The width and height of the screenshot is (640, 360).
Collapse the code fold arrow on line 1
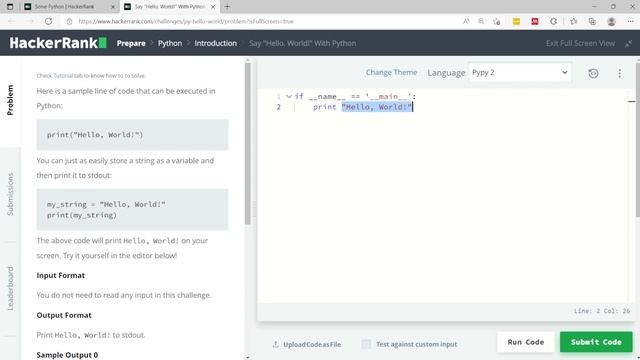point(289,96)
